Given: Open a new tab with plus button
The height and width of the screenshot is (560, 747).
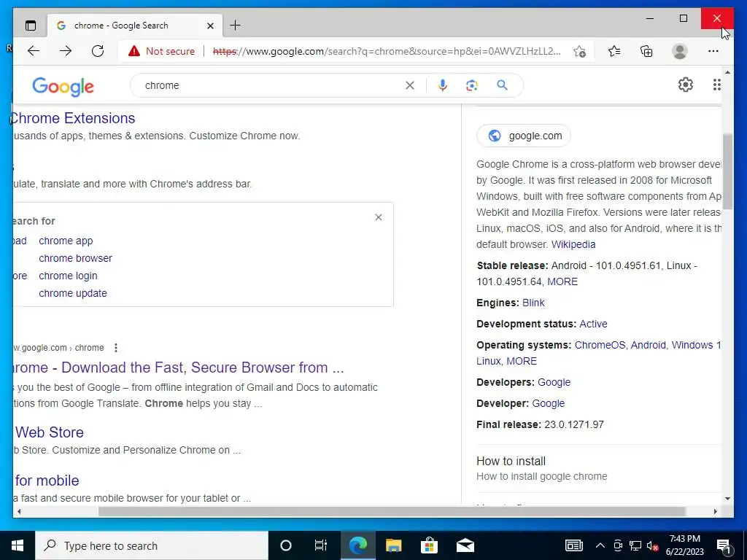Looking at the screenshot, I should pos(236,26).
